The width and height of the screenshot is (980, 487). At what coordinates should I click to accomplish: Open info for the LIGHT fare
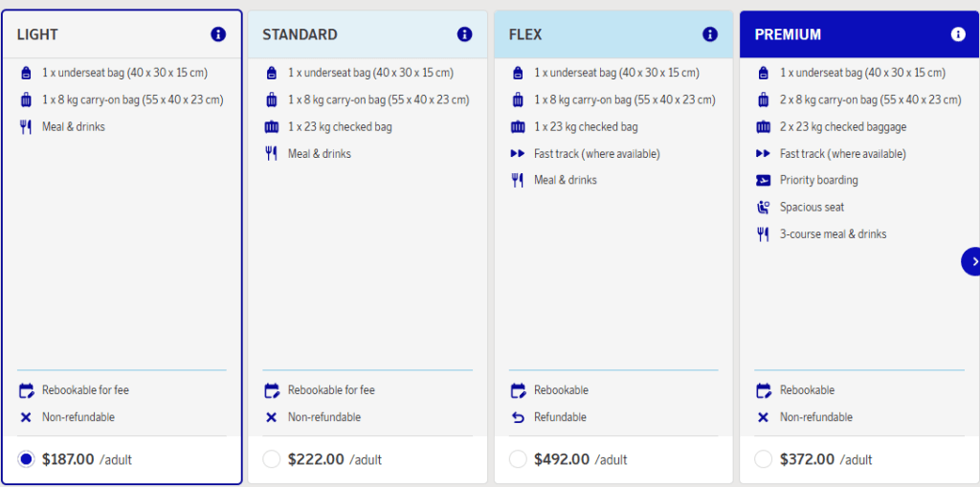(x=218, y=34)
